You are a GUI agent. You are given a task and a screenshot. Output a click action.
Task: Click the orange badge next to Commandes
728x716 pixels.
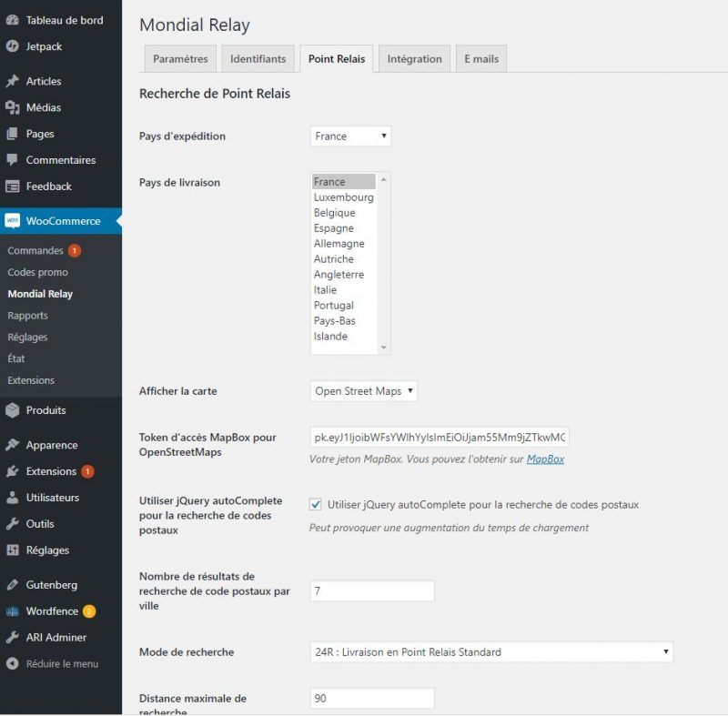75,250
